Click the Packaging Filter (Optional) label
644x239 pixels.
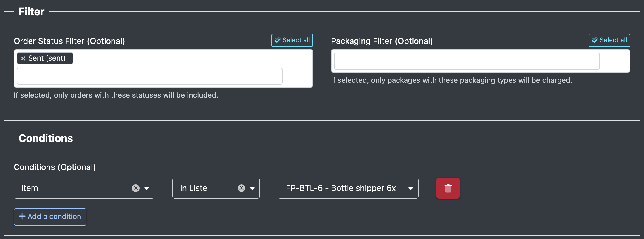pyautogui.click(x=382, y=41)
